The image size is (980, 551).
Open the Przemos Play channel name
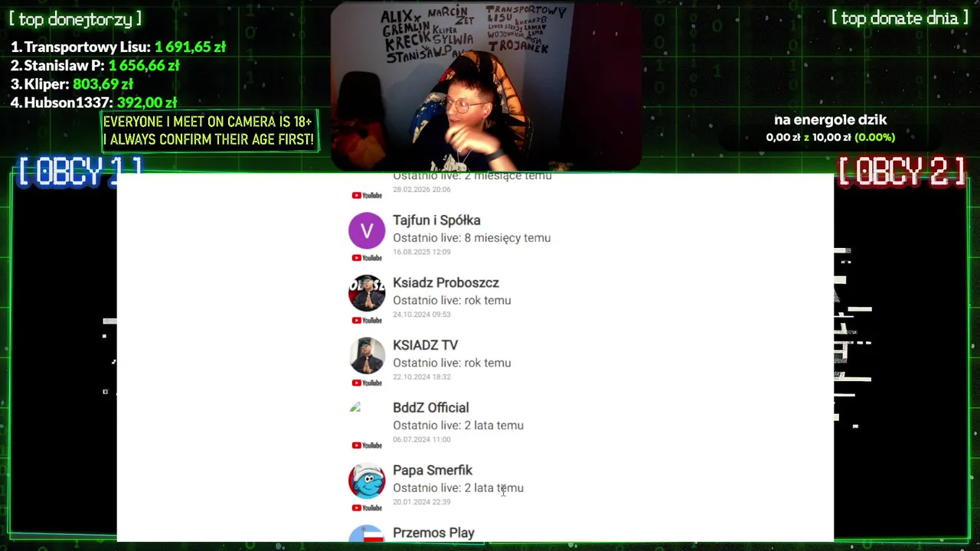pyautogui.click(x=433, y=533)
